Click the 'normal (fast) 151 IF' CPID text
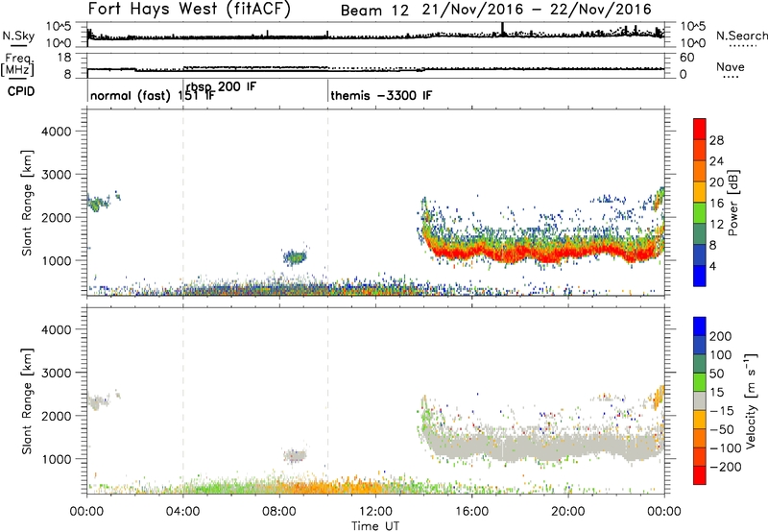The width and height of the screenshot is (768, 532). pos(153,95)
